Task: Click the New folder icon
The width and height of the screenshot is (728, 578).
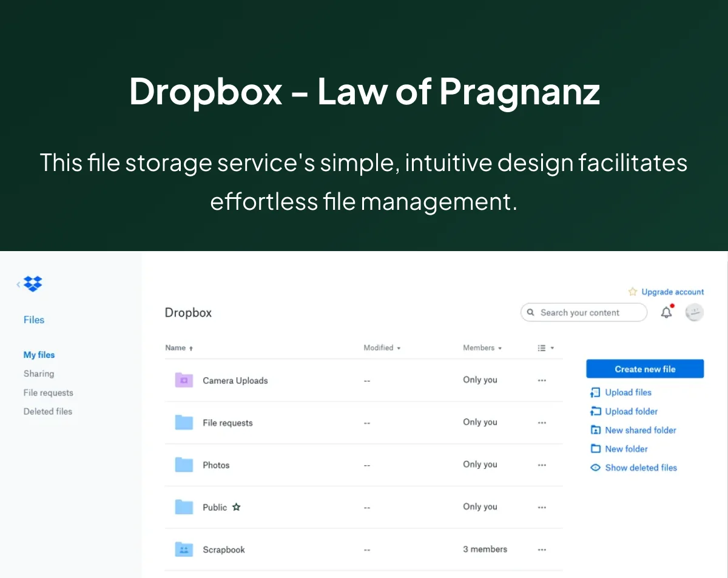Action: [595, 449]
